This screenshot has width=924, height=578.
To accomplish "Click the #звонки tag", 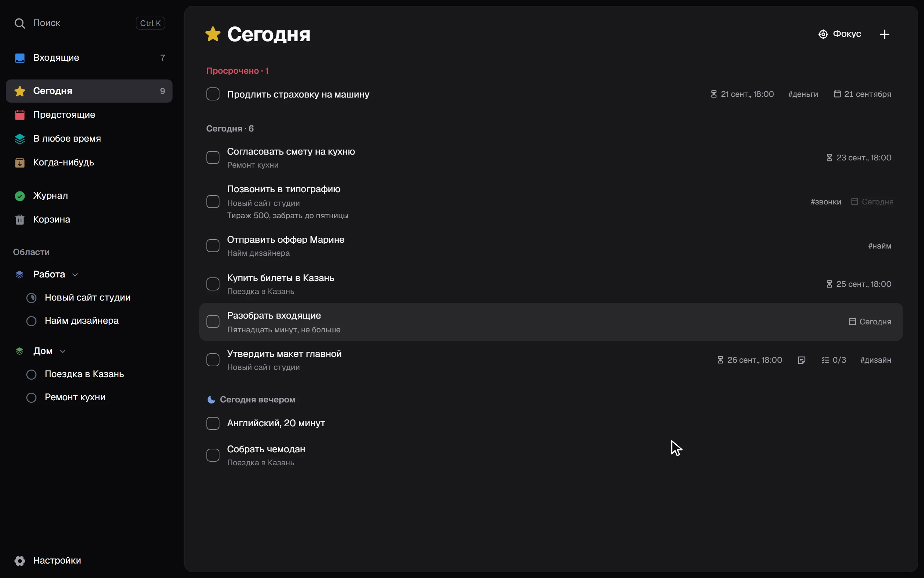I will (x=826, y=202).
